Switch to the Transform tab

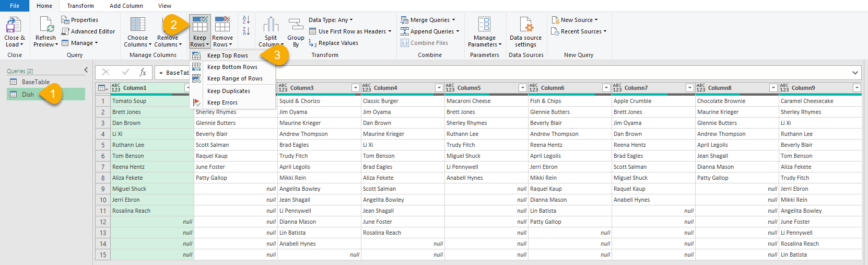tap(80, 6)
